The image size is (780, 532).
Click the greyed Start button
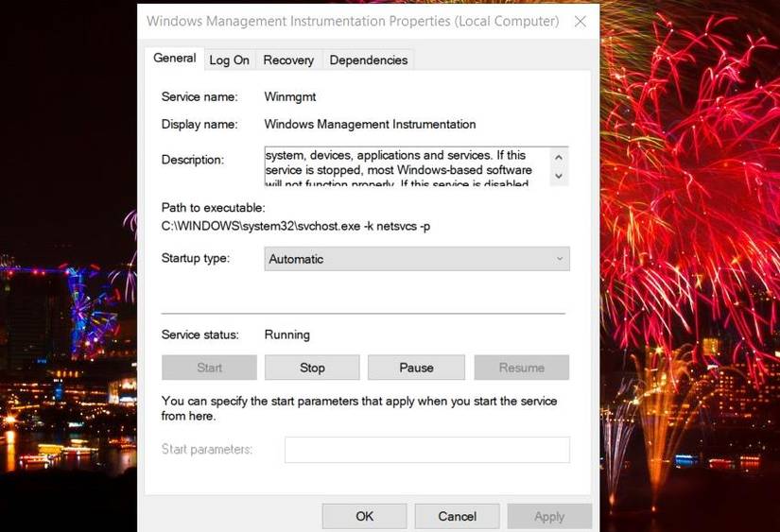(x=210, y=368)
